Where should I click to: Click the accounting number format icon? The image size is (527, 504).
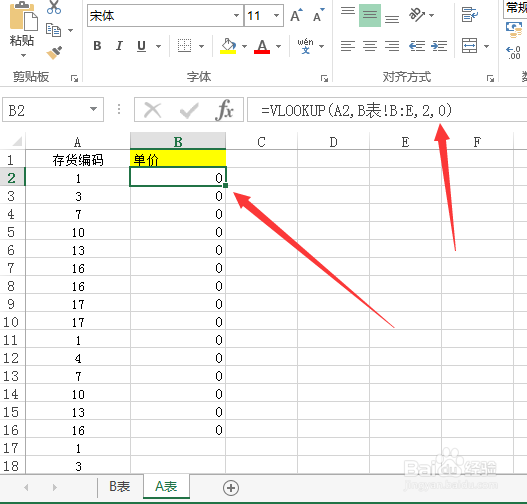514,30
